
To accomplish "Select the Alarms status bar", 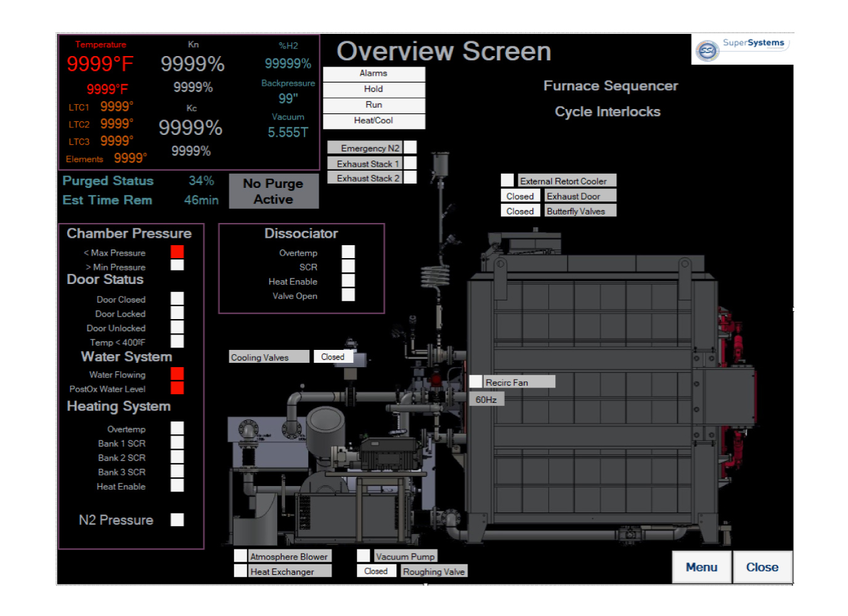I will tap(373, 73).
